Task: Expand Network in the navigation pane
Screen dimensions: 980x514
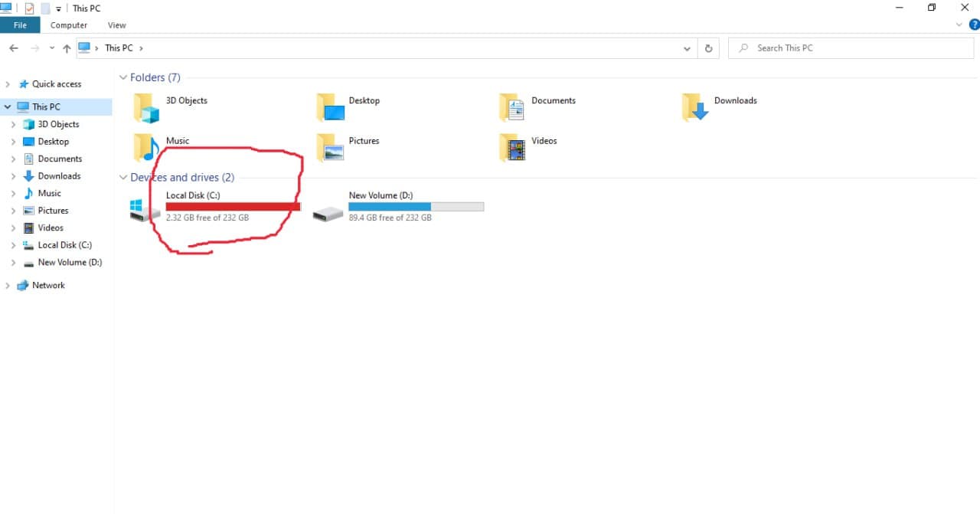Action: click(8, 286)
